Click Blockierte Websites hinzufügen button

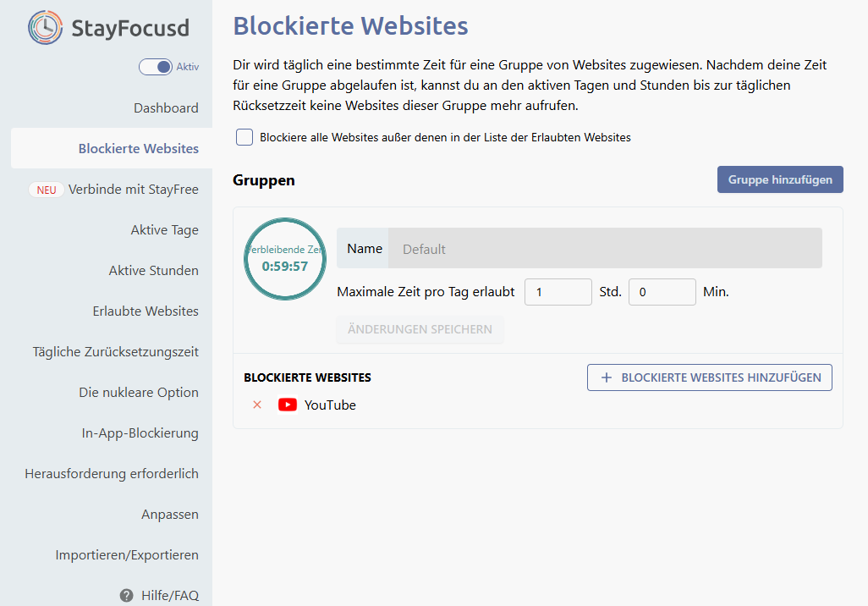(x=710, y=377)
